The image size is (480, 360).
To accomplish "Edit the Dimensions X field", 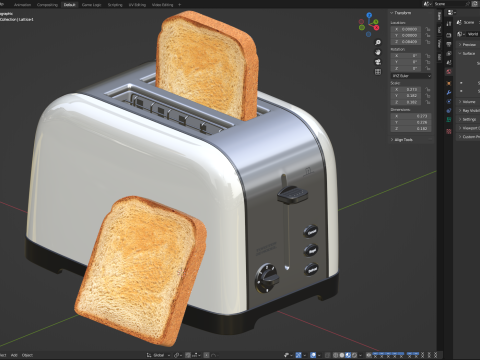I will (x=411, y=116).
